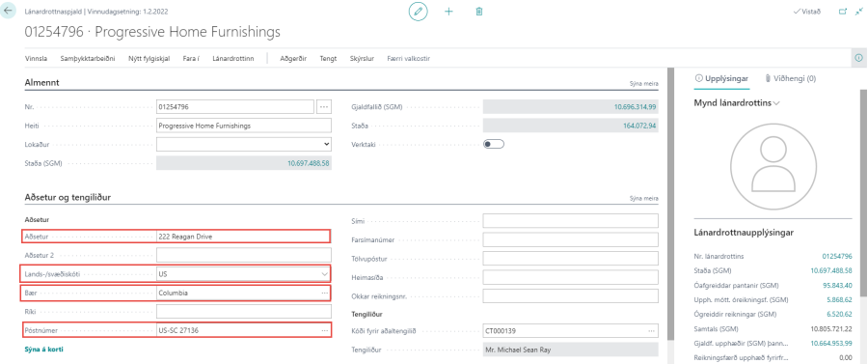This screenshot has width=868, height=364.
Task: Click the ellipsis next to Nr. field
Action: click(324, 107)
